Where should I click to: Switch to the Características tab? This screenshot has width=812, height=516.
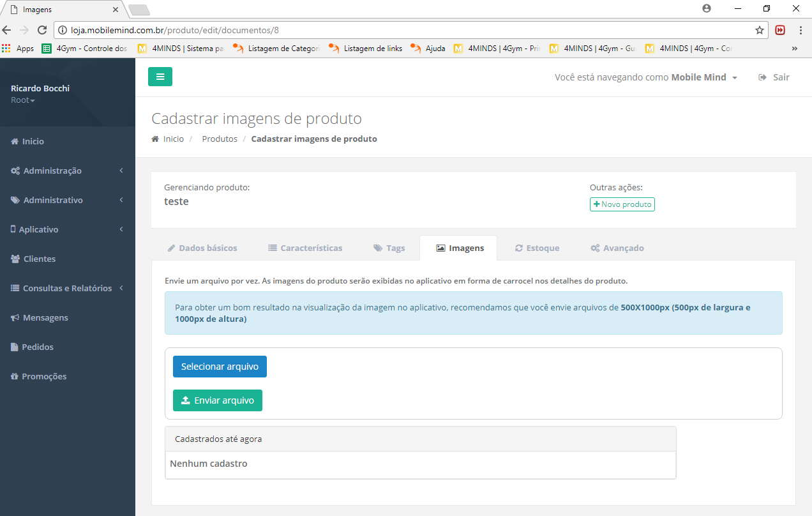[x=305, y=248]
